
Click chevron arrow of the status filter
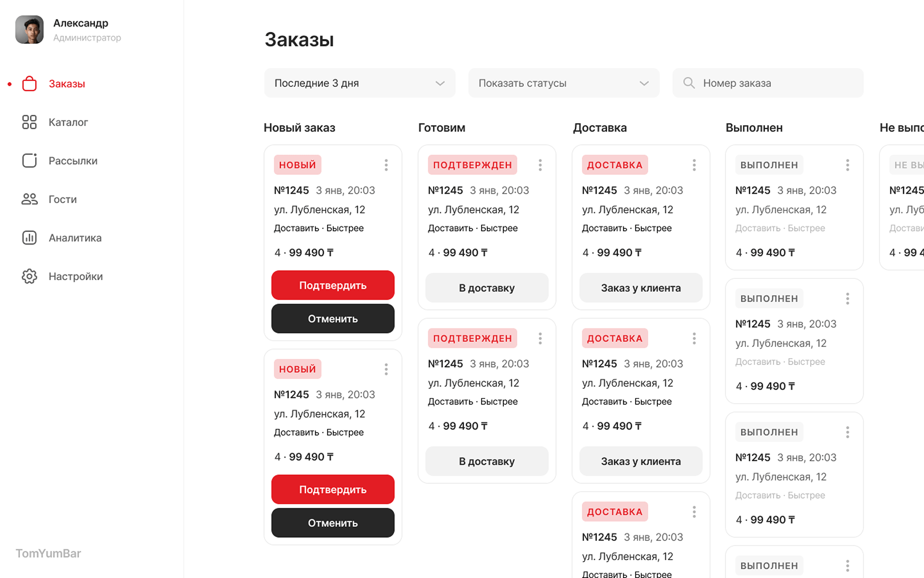pos(644,83)
